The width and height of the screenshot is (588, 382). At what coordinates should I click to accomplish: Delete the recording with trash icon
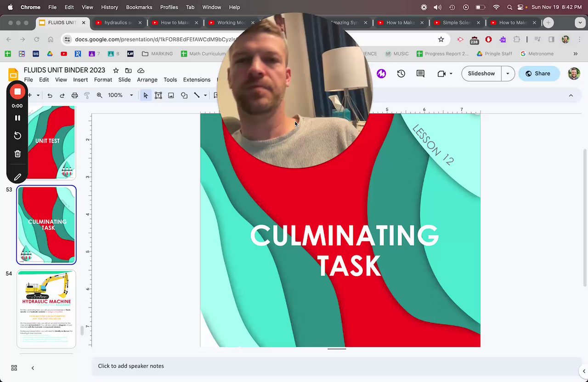[17, 154]
